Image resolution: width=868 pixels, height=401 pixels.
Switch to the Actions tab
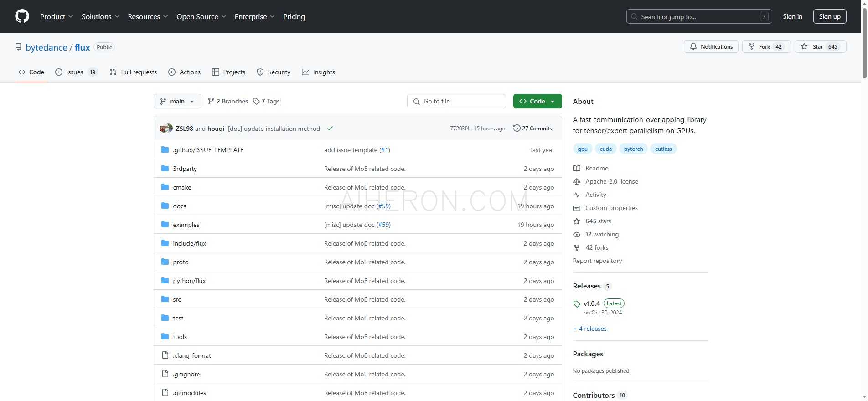pos(184,72)
